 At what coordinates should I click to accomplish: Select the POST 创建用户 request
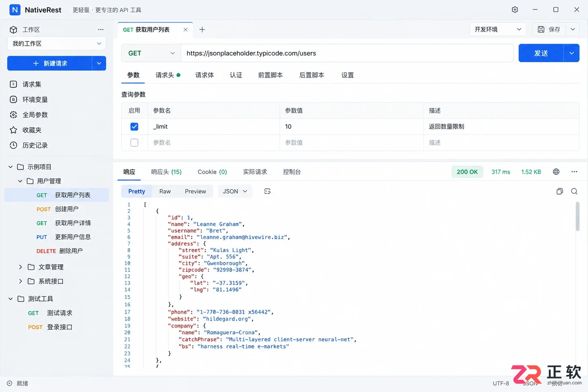point(57,209)
